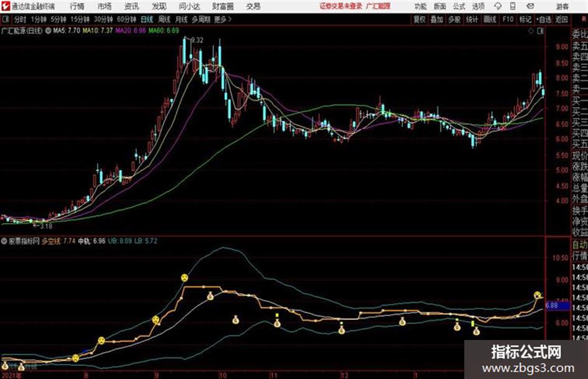Open the 发现 menu
The height and width of the screenshot is (379, 588).
click(159, 6)
